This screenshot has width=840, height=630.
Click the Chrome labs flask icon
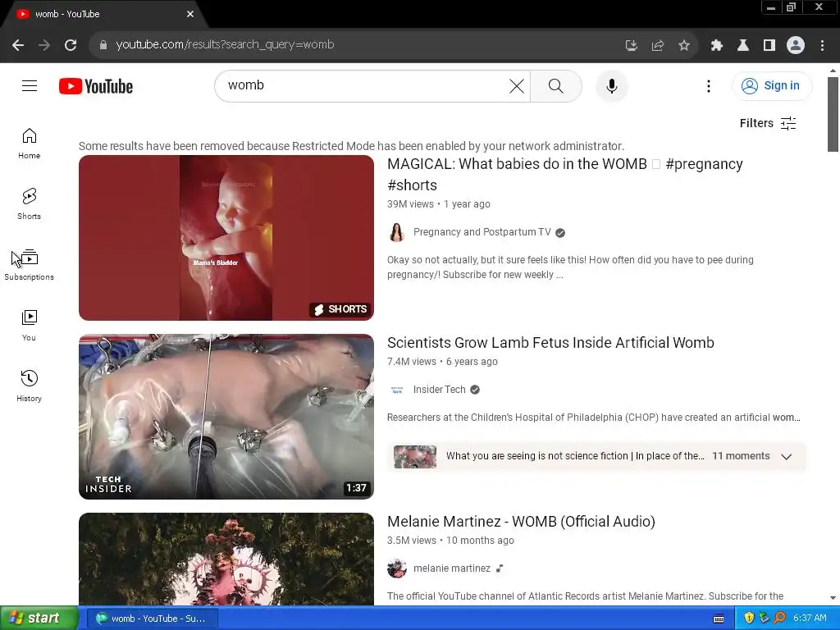[743, 46]
